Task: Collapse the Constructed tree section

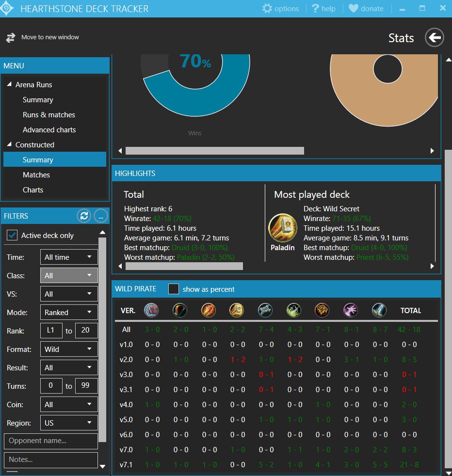Action: click(x=9, y=144)
